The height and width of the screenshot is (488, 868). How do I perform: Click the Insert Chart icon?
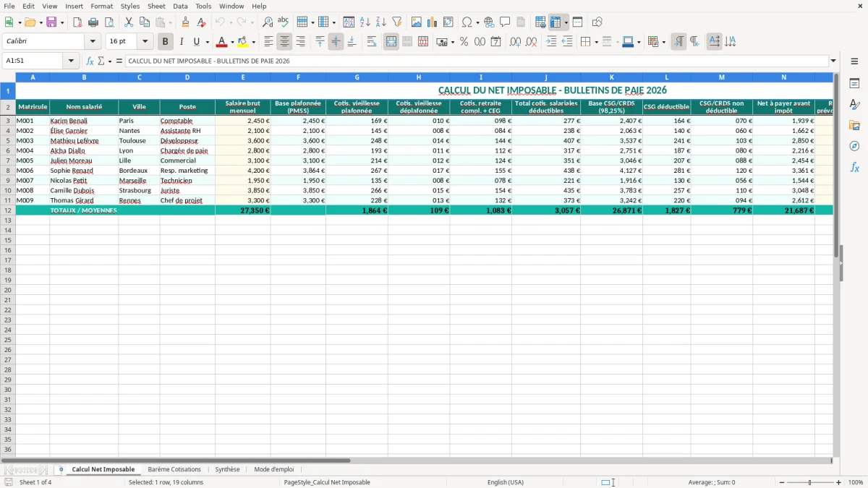[433, 22]
